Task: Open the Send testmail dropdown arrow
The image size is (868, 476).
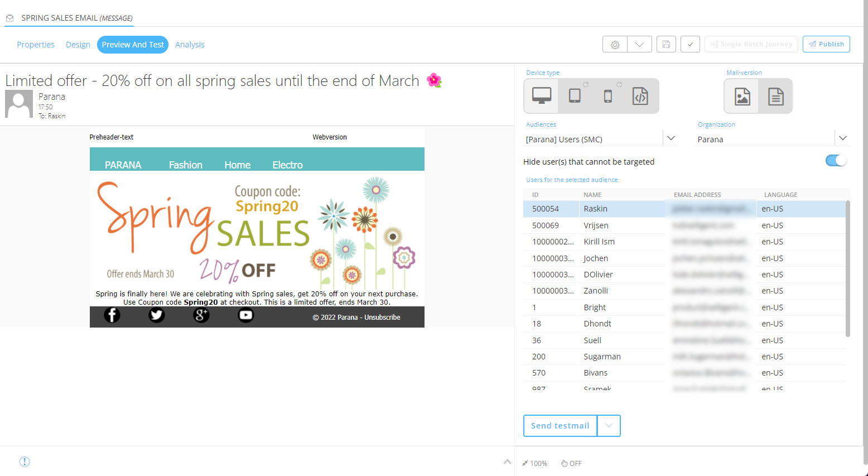Action: [x=609, y=426]
